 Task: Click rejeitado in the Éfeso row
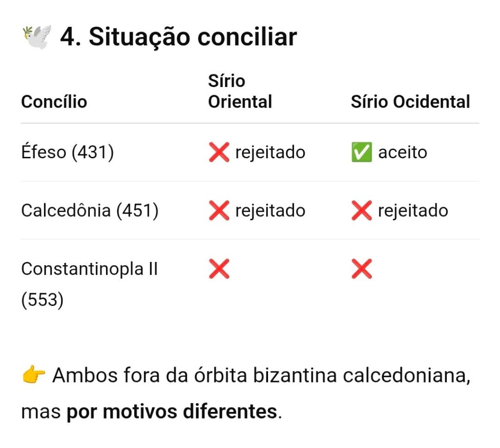(x=270, y=152)
